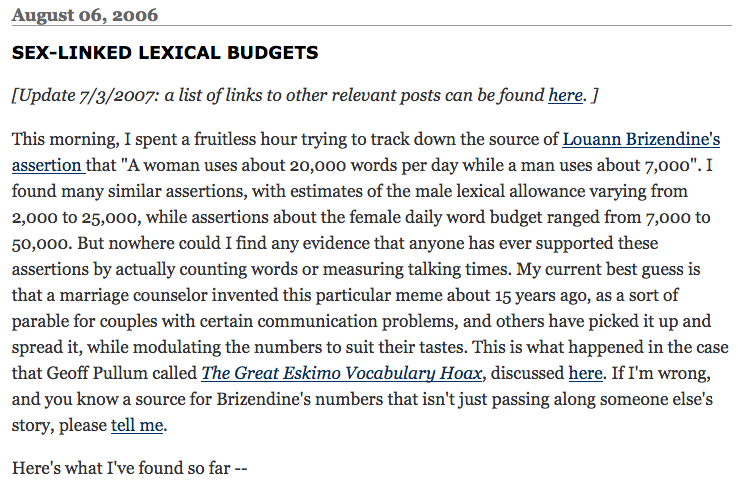Screen dimensions: 738x490
Task: Click the 'Louann Brizendine's' hyperlink
Action: [641, 141]
